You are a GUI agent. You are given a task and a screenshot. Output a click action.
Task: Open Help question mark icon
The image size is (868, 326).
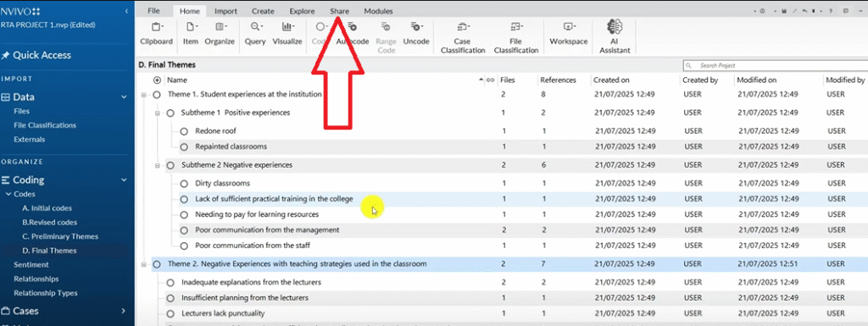(x=831, y=11)
